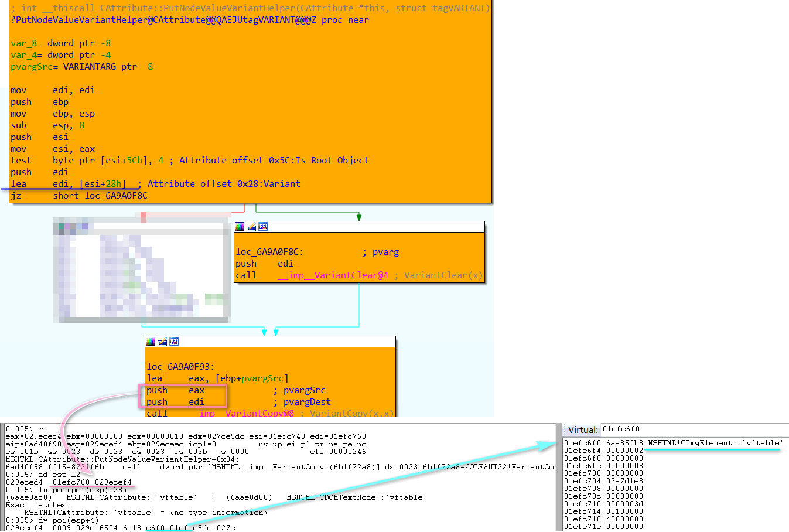
Task: Click the '; pvarg' comment
Action: point(381,252)
